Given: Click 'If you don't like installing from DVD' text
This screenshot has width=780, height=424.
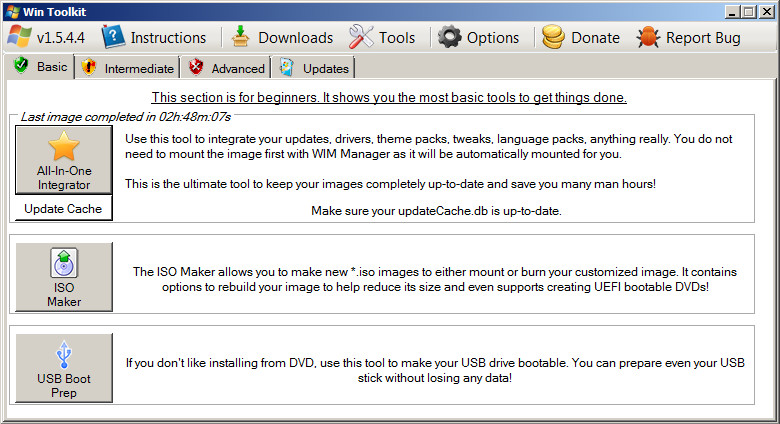Looking at the screenshot, I should point(435,370).
